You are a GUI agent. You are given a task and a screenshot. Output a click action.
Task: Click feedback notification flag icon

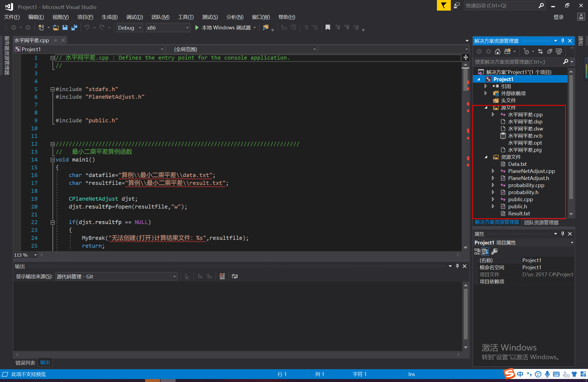pyautogui.click(x=444, y=5)
